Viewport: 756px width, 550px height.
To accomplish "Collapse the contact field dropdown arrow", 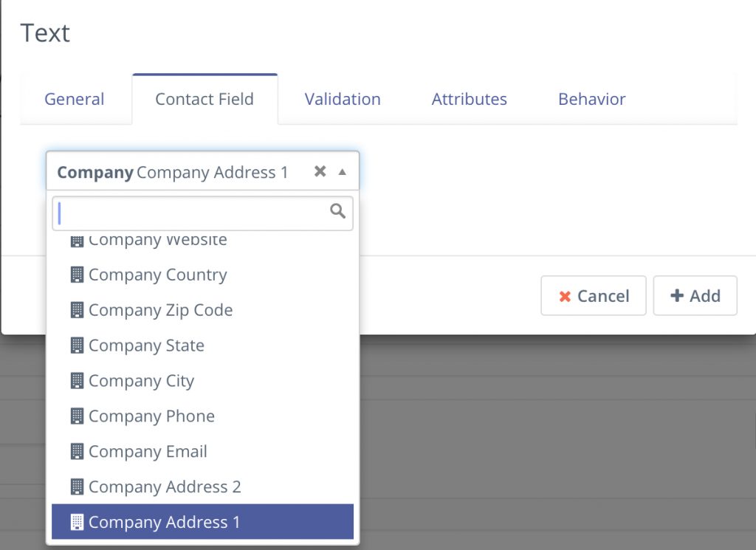I will pyautogui.click(x=343, y=171).
